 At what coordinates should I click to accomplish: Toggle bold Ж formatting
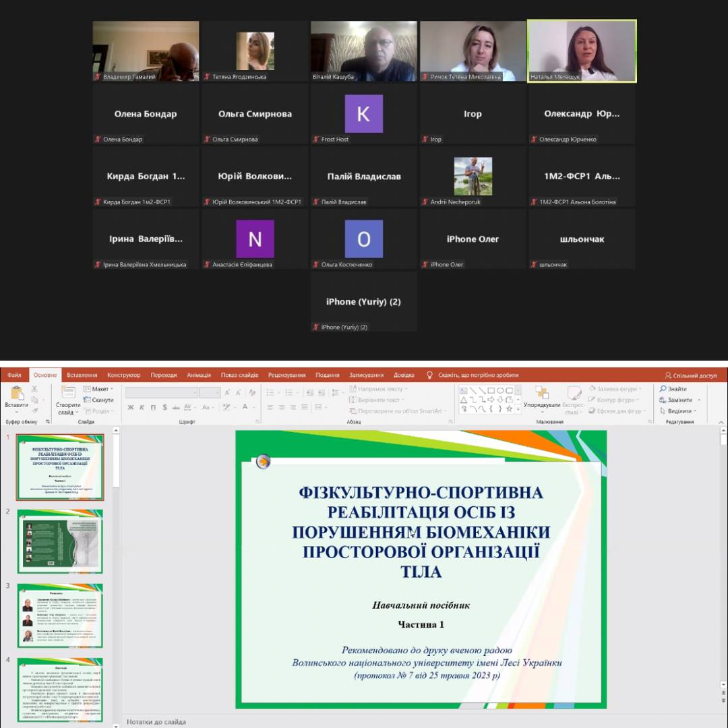click(131, 407)
